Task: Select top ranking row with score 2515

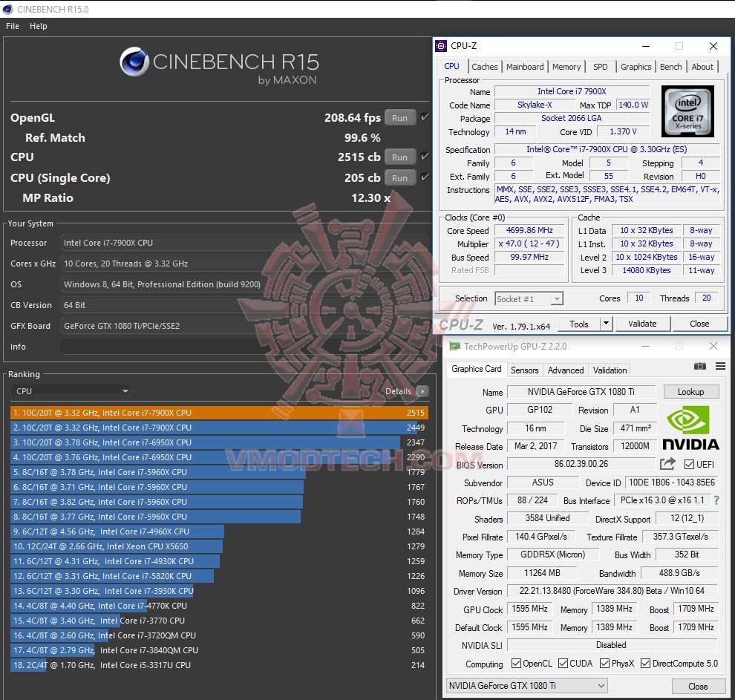Action: point(219,413)
